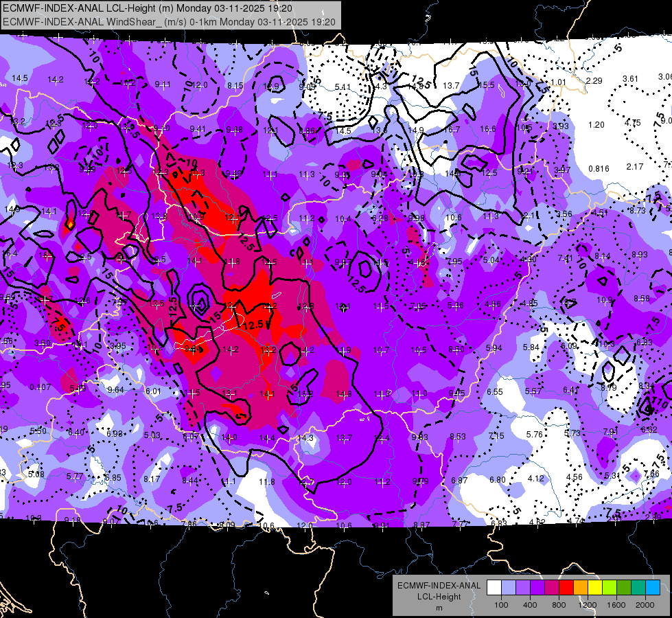Click the legend label '100'

coord(501,605)
